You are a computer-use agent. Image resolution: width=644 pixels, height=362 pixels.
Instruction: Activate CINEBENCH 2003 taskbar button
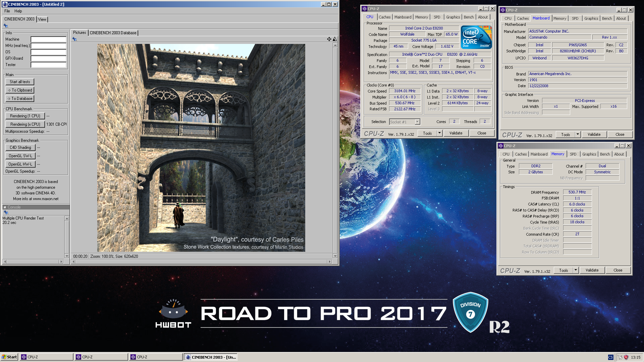211,357
